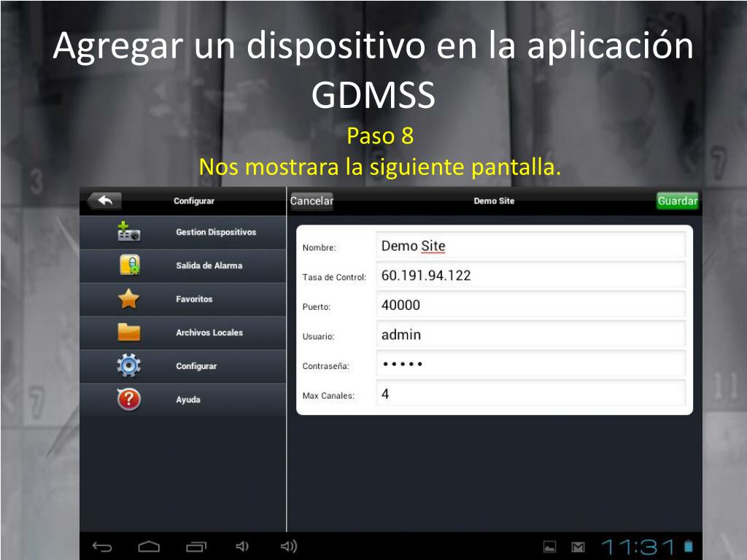This screenshot has height=560, width=747.
Task: Focus the Contraseña password field
Action: click(x=531, y=364)
